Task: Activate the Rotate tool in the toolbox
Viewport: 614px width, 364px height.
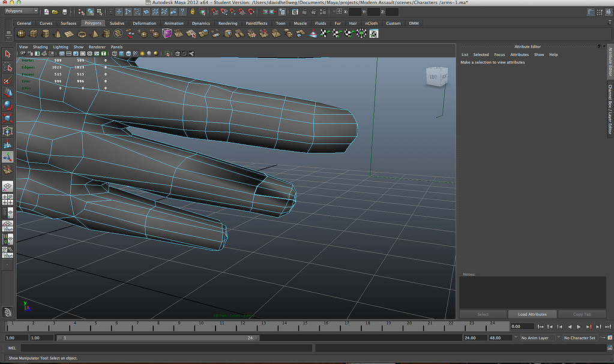Action: (8, 105)
